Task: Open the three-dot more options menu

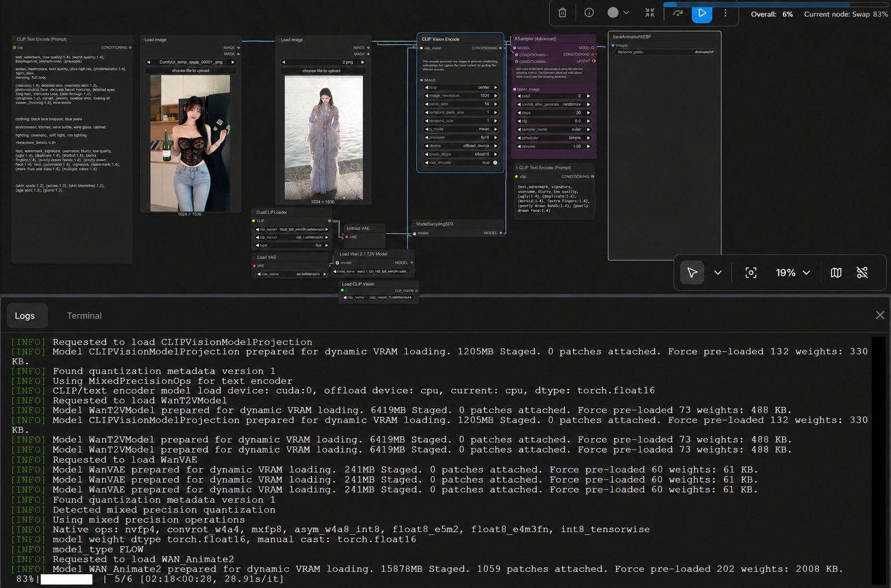Action: (726, 13)
